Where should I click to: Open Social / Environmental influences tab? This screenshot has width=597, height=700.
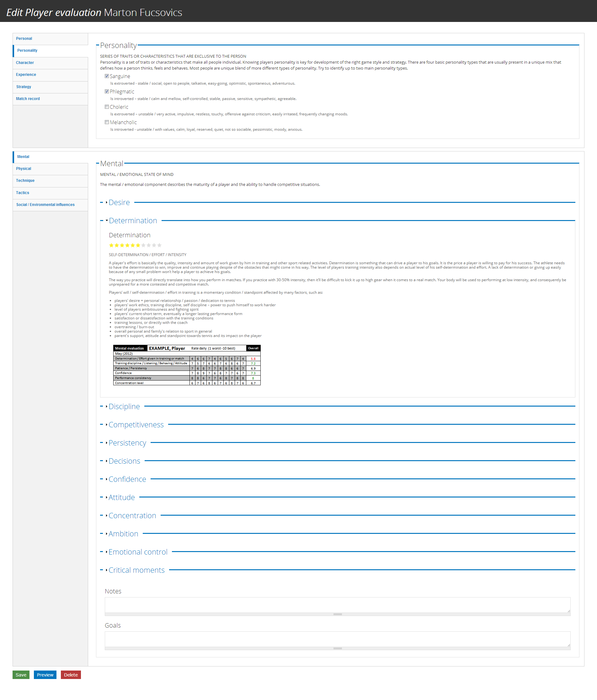(x=51, y=205)
